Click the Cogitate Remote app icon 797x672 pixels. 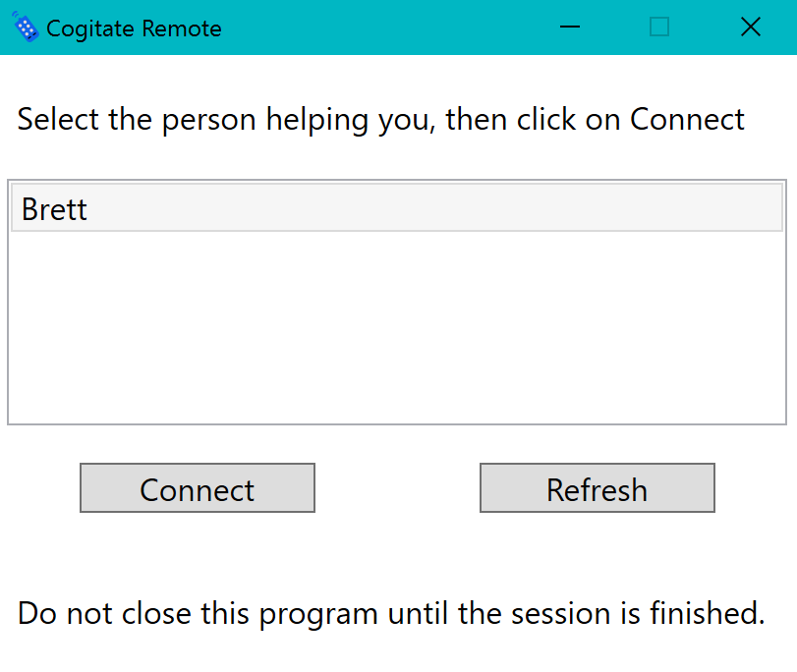25,27
